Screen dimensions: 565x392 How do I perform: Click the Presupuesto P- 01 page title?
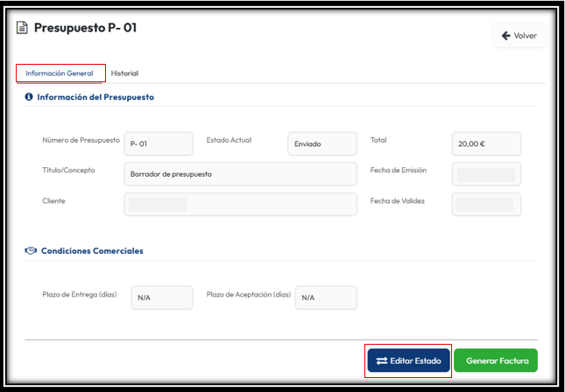[85, 28]
